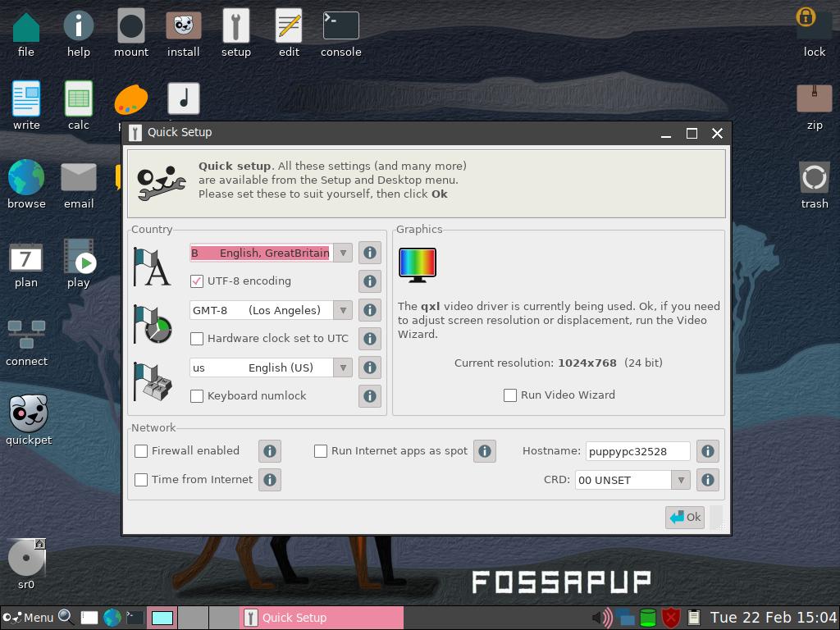
Task: Open the monitor graphics icon in Graphics panel
Action: click(x=418, y=265)
